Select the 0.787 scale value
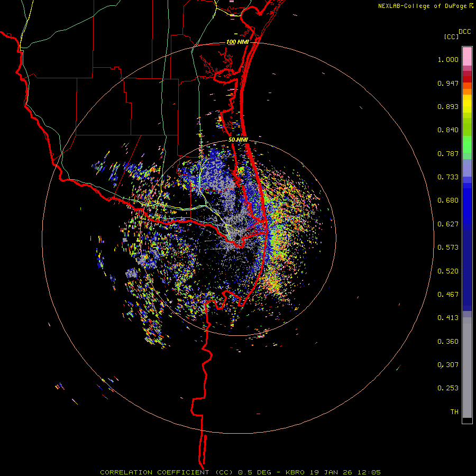This screenshot has width=476, height=476. [448, 153]
